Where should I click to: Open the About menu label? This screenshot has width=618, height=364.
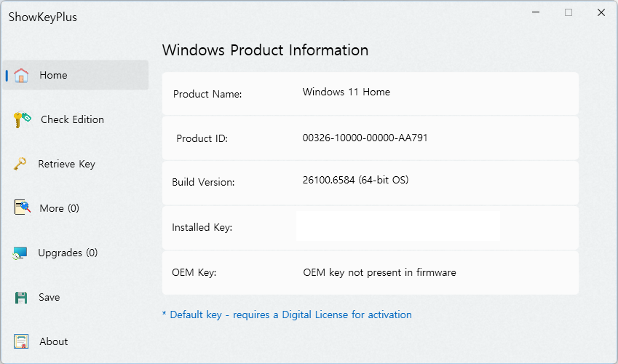pos(54,341)
